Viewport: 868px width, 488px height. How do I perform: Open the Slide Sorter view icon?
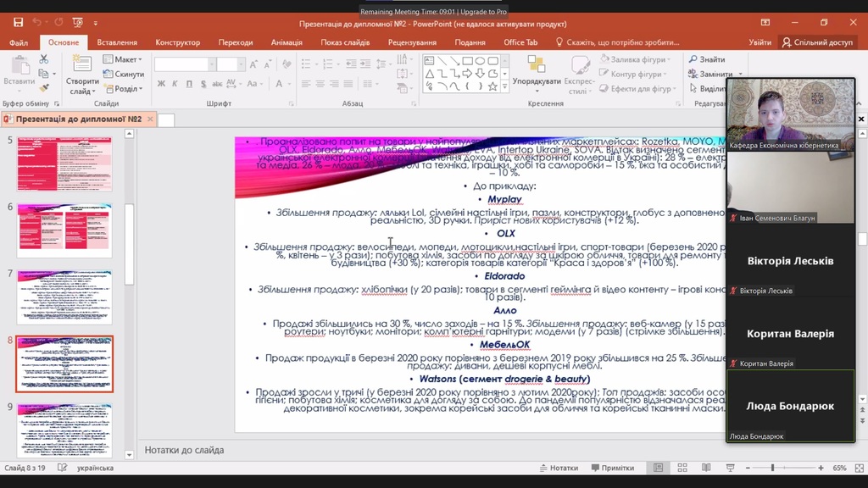[x=682, y=468]
